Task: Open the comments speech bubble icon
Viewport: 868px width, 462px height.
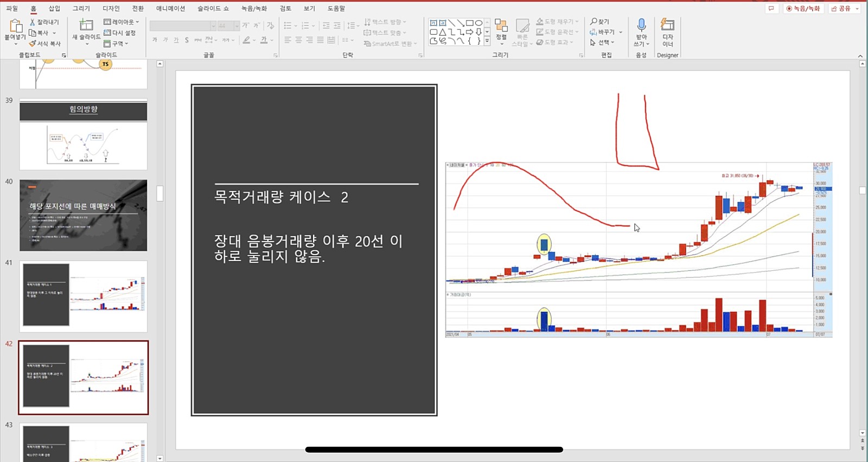Action: 771,9
